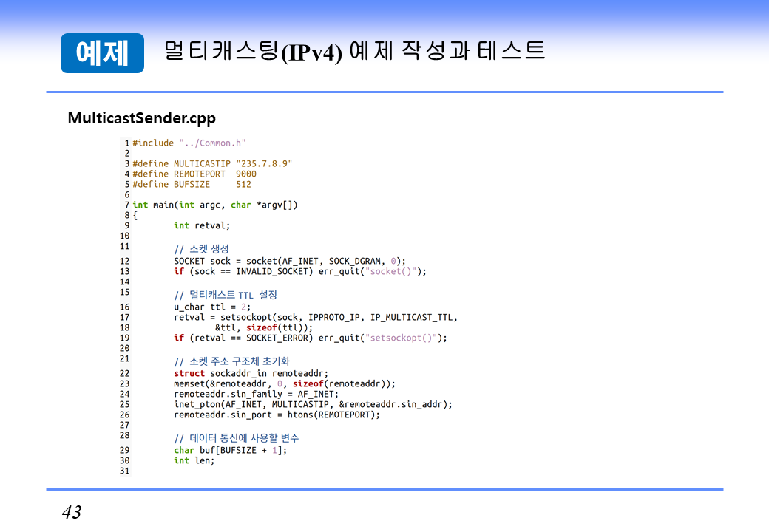Select the err_quit("setsockopt()") check line

click(311, 338)
